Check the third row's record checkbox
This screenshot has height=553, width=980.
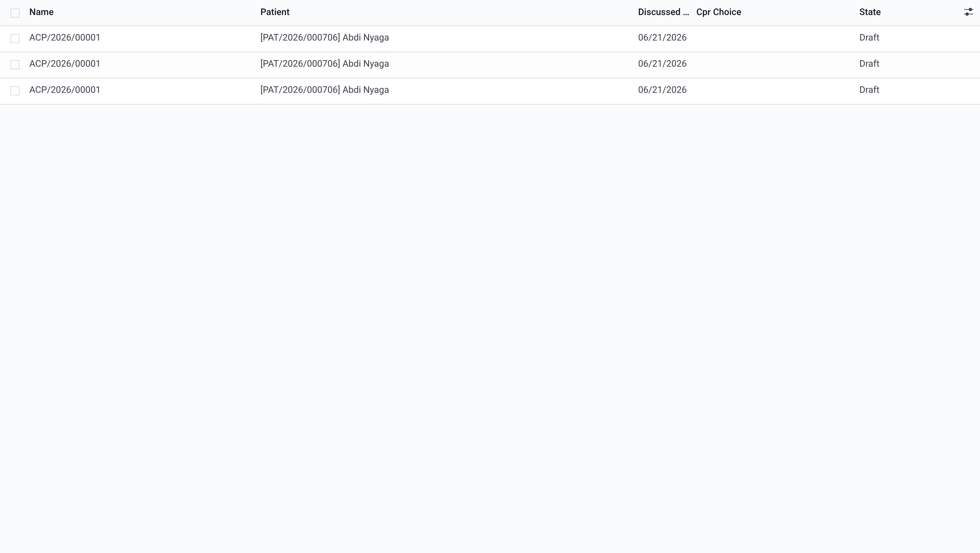[15, 91]
